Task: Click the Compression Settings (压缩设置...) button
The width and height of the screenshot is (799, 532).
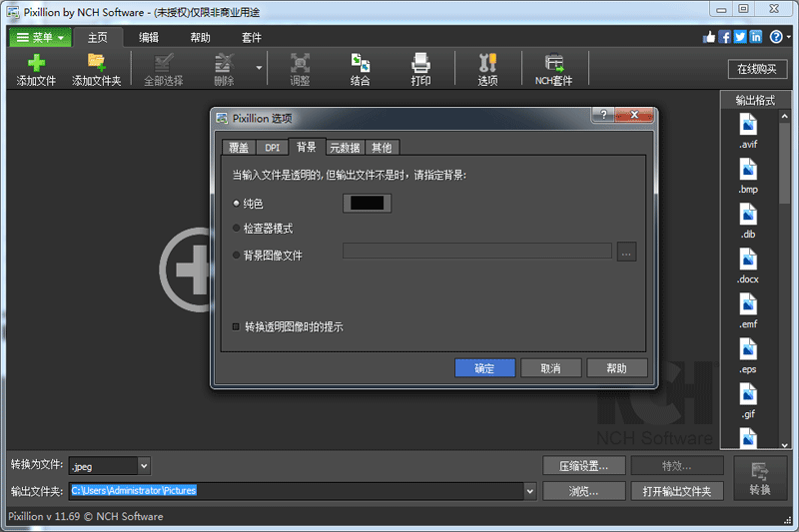Action: [x=584, y=465]
